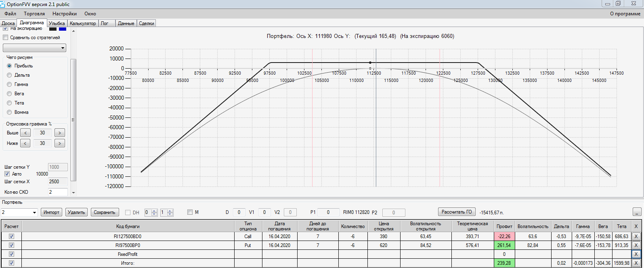644x268 pixels.
Task: Click the Шаг сетки Y field
Action: tap(58, 167)
